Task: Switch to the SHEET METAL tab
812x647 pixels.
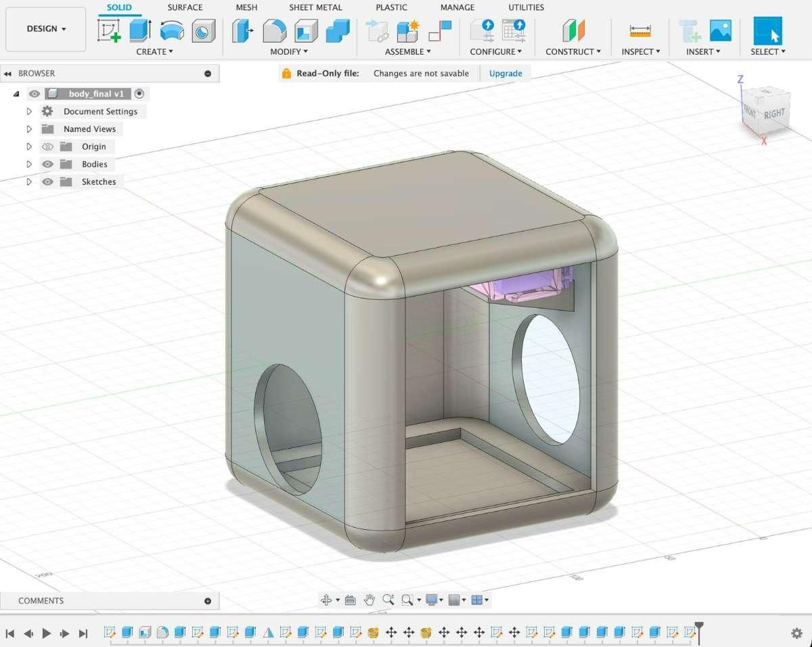Action: pyautogui.click(x=315, y=7)
